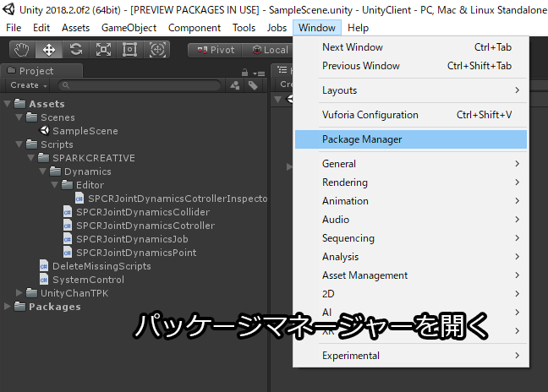Select the Transform tool
Image resolution: width=548 pixels, height=392 pixels.
(x=157, y=50)
